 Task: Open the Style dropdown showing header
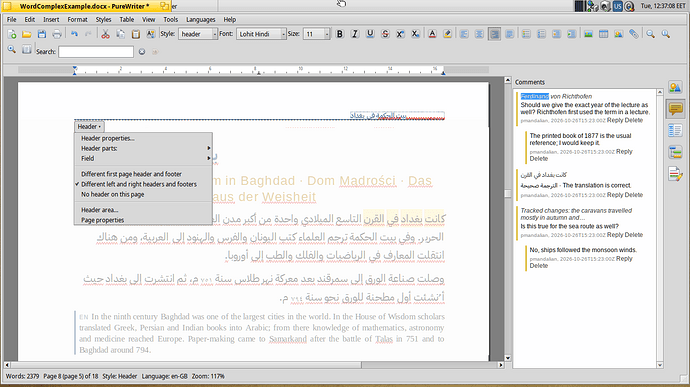tap(198, 34)
